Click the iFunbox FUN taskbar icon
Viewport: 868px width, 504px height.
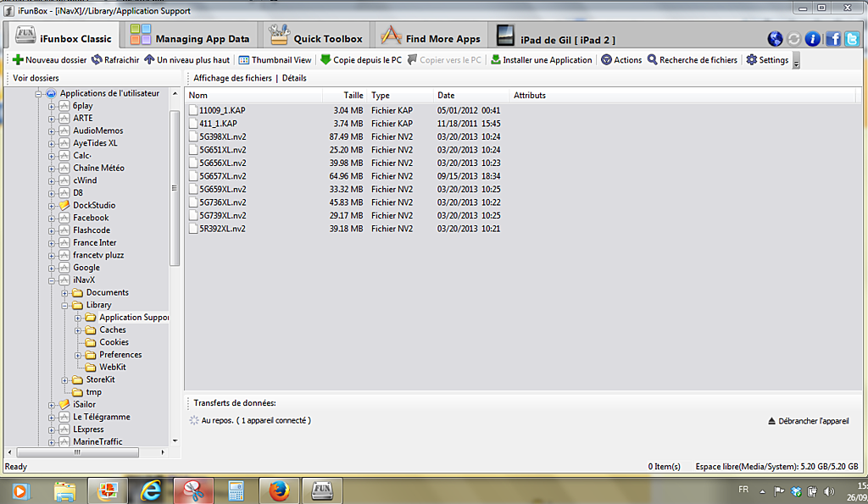pos(321,490)
